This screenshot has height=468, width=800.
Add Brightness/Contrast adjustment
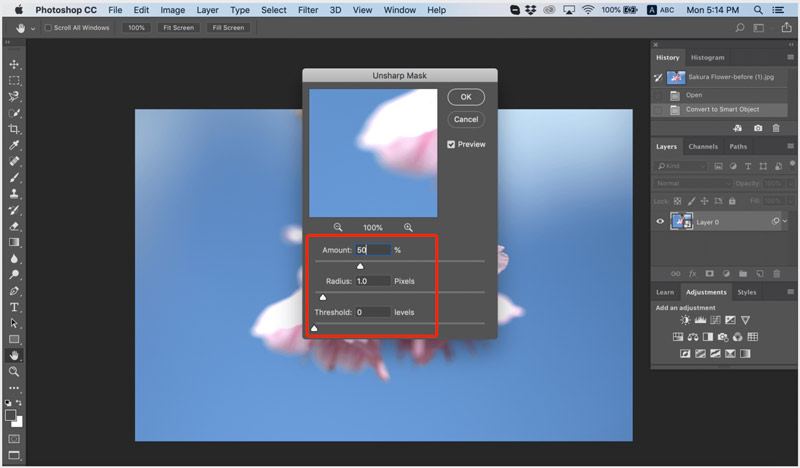[685, 320]
